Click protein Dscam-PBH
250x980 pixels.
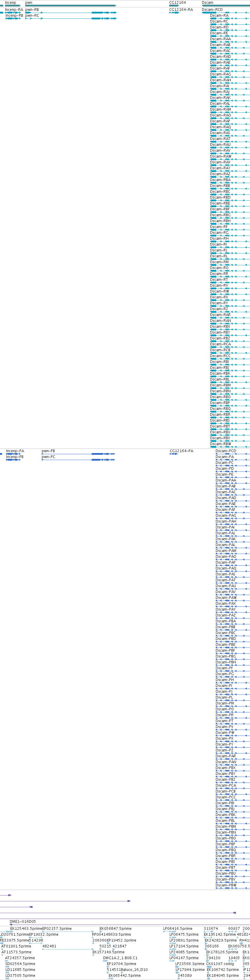[x=226, y=662]
